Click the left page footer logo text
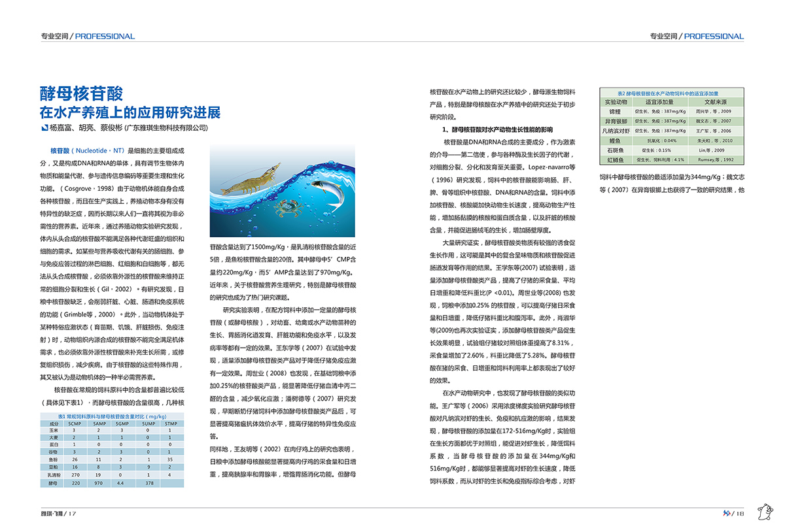 [x=51, y=513]
